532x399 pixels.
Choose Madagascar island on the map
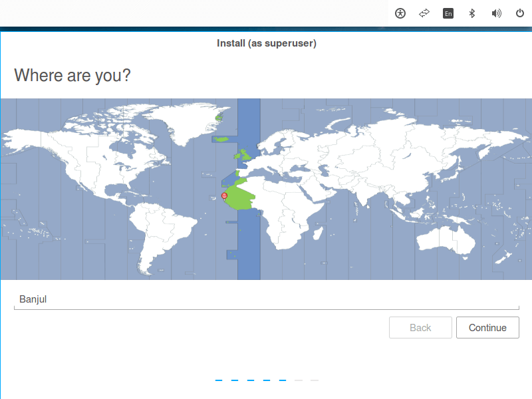pos(318,233)
